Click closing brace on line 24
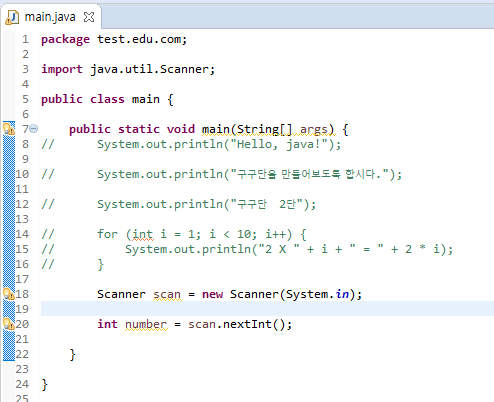Screen dimensions: 494x402 click(45, 384)
